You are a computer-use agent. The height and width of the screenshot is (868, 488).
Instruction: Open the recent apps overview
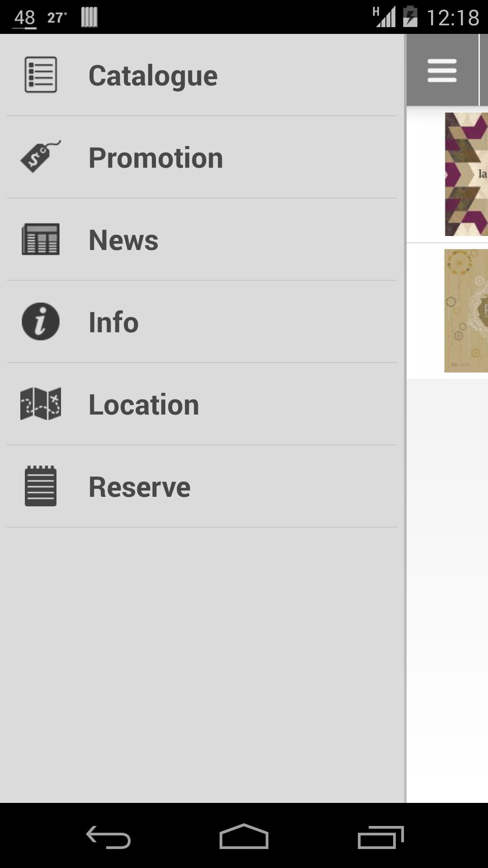[380, 837]
